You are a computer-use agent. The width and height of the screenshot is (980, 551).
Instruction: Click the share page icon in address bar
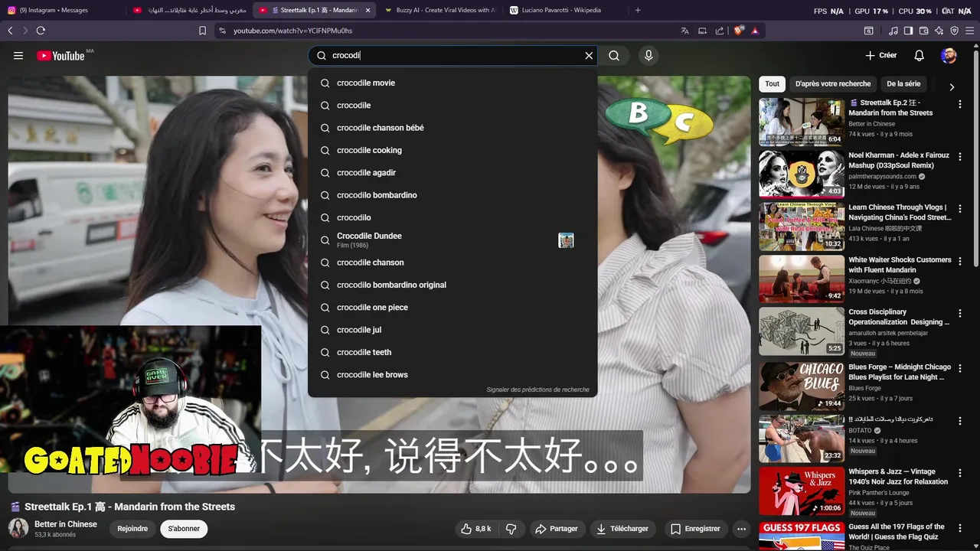click(720, 31)
